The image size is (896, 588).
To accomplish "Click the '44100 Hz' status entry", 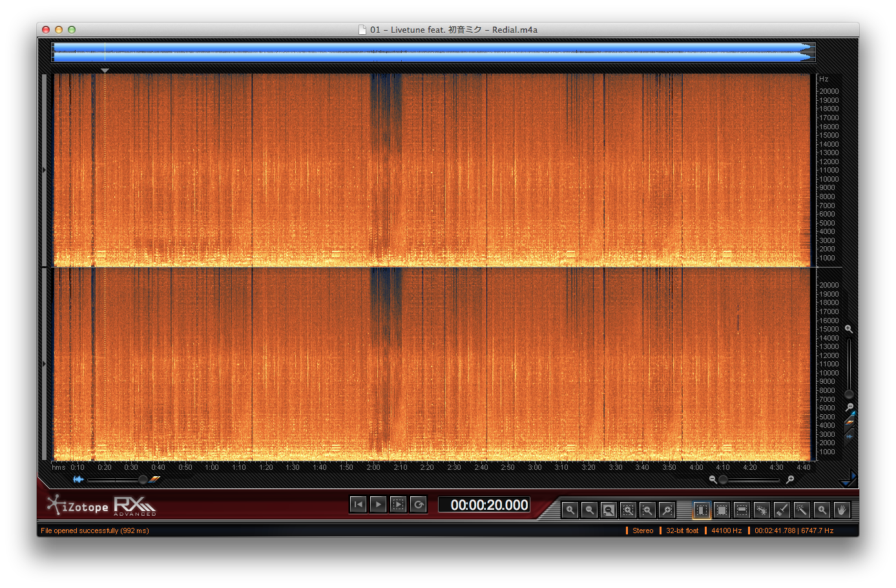I will [x=726, y=530].
